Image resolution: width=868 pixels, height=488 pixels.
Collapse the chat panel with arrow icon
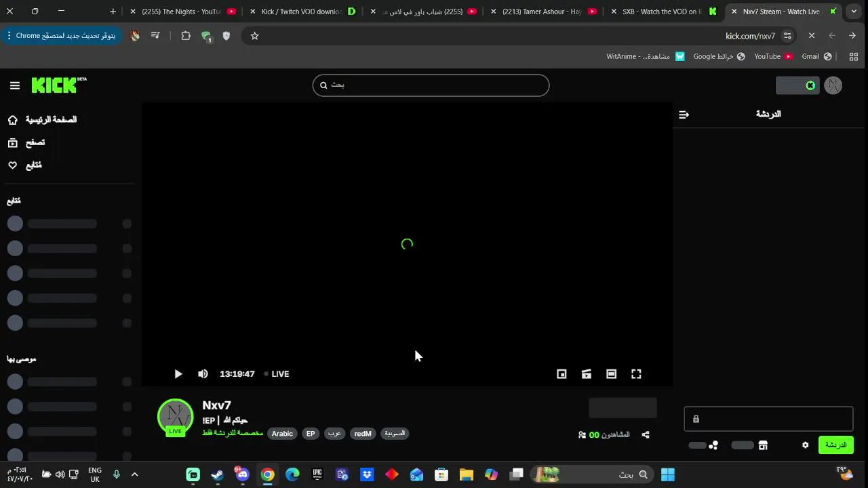pyautogui.click(x=684, y=115)
